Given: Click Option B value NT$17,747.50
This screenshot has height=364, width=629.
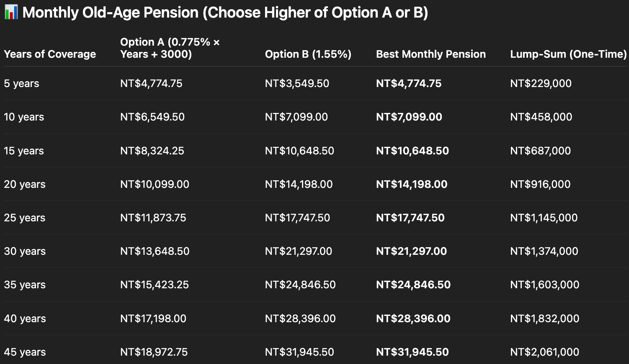Looking at the screenshot, I should click(x=297, y=218).
